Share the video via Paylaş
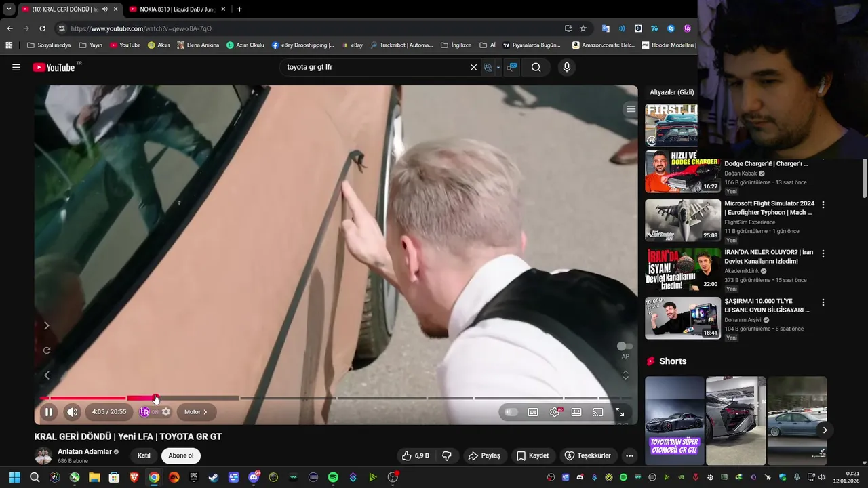The height and width of the screenshot is (488, 868). point(484,455)
